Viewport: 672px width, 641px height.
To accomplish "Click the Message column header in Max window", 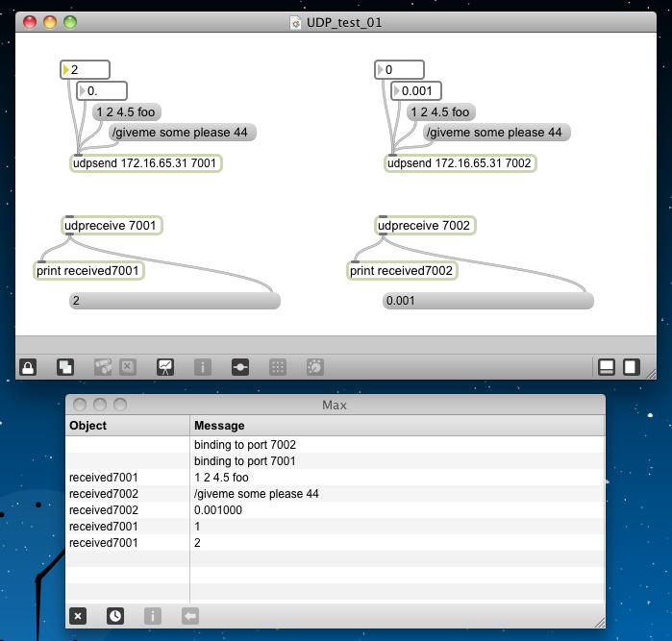I will point(397,426).
